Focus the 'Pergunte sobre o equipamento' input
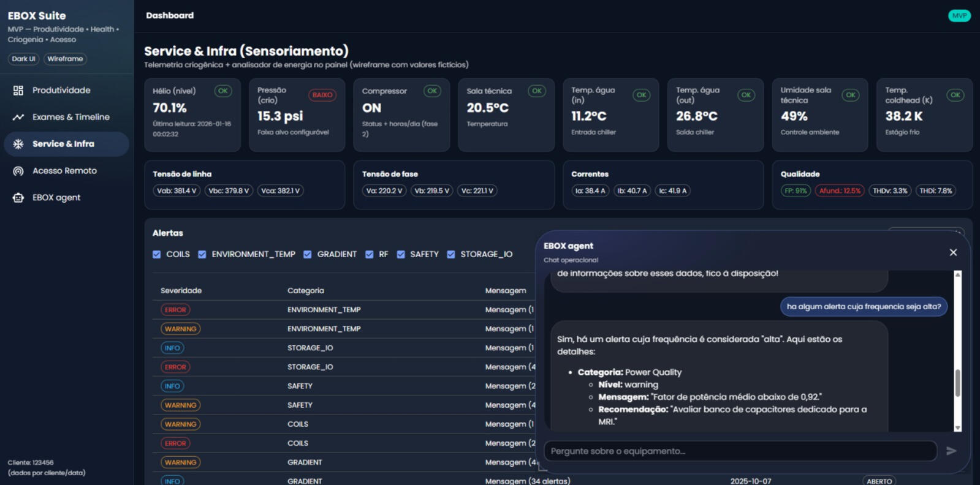This screenshot has height=485, width=980. (x=740, y=451)
